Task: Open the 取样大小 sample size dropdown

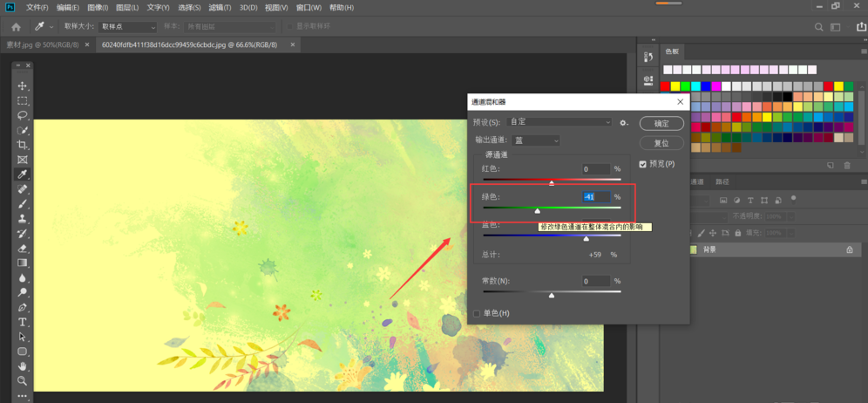Action: (128, 27)
